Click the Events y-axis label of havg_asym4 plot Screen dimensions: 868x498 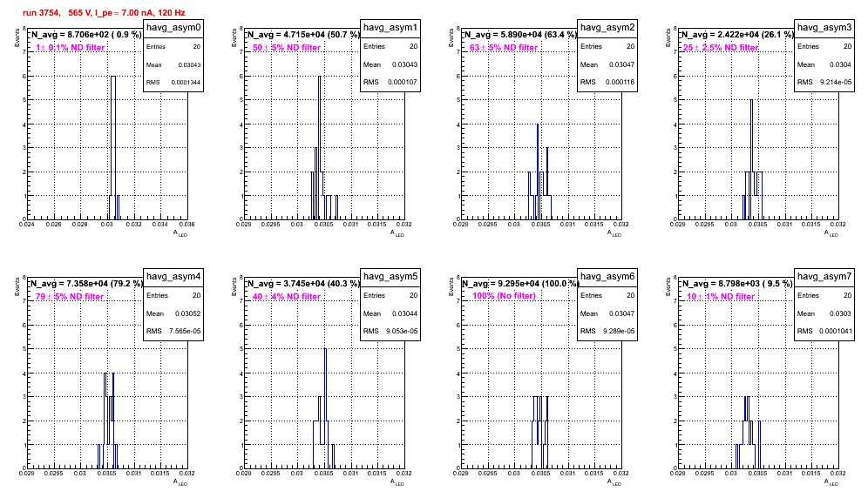[x=17, y=286]
